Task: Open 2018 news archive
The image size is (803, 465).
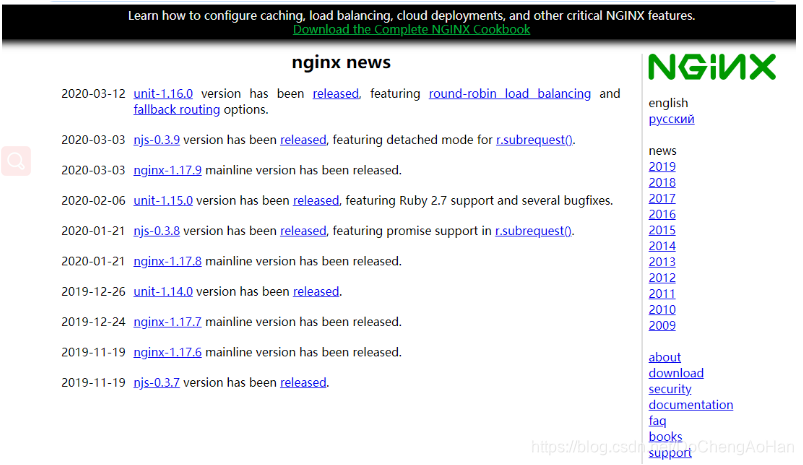Action: pyautogui.click(x=662, y=183)
